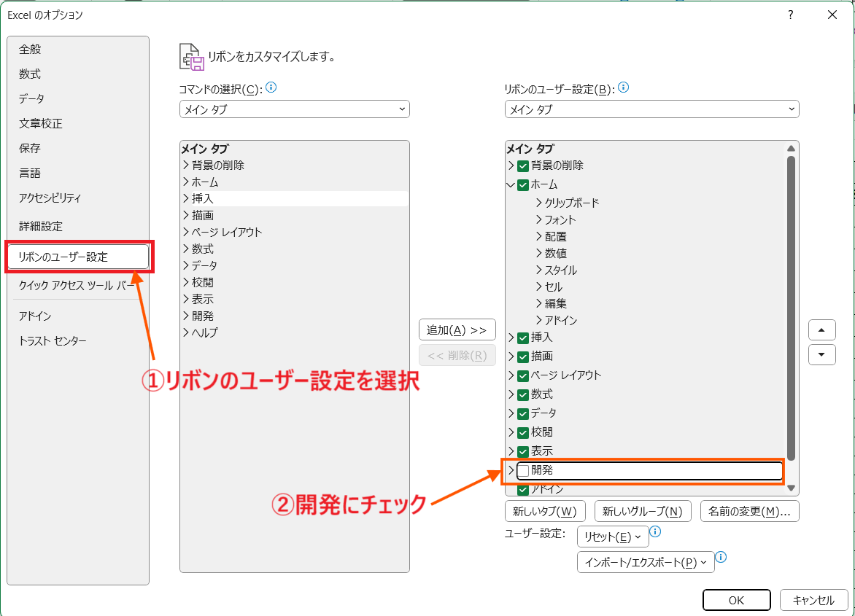Enable the 開発 checkbox
The height and width of the screenshot is (616, 855).
523,471
